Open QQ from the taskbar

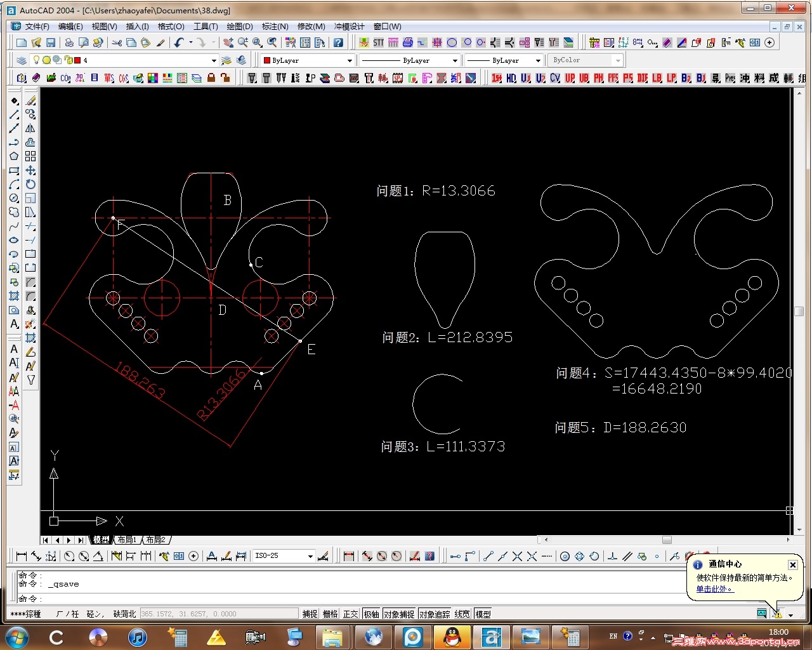tap(452, 637)
